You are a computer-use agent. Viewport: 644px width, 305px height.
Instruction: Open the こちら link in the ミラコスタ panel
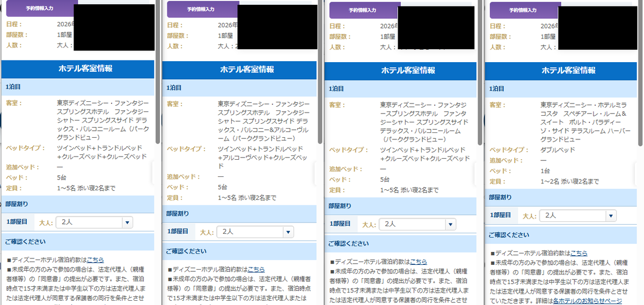(579, 253)
